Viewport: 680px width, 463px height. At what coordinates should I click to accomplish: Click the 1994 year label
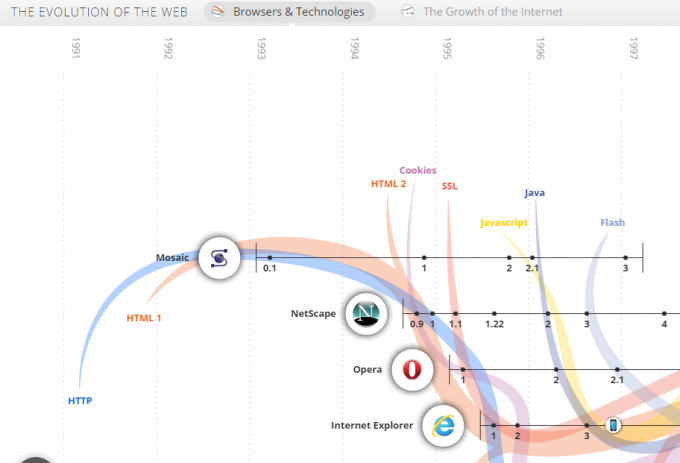click(x=355, y=48)
